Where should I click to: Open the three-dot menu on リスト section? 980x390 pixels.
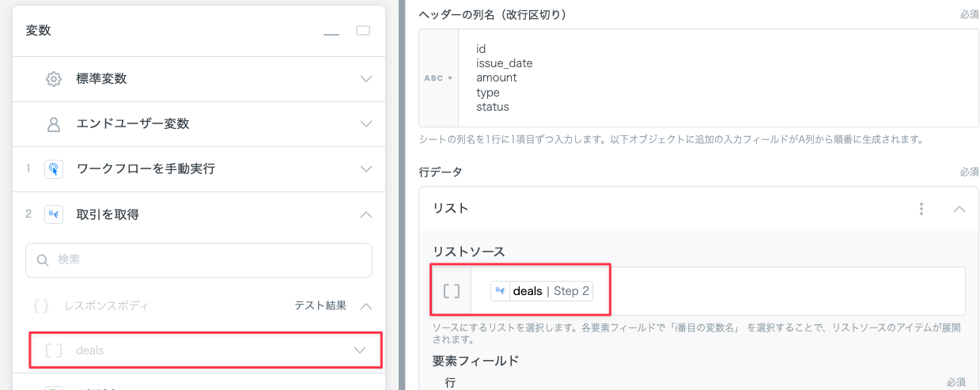(921, 209)
